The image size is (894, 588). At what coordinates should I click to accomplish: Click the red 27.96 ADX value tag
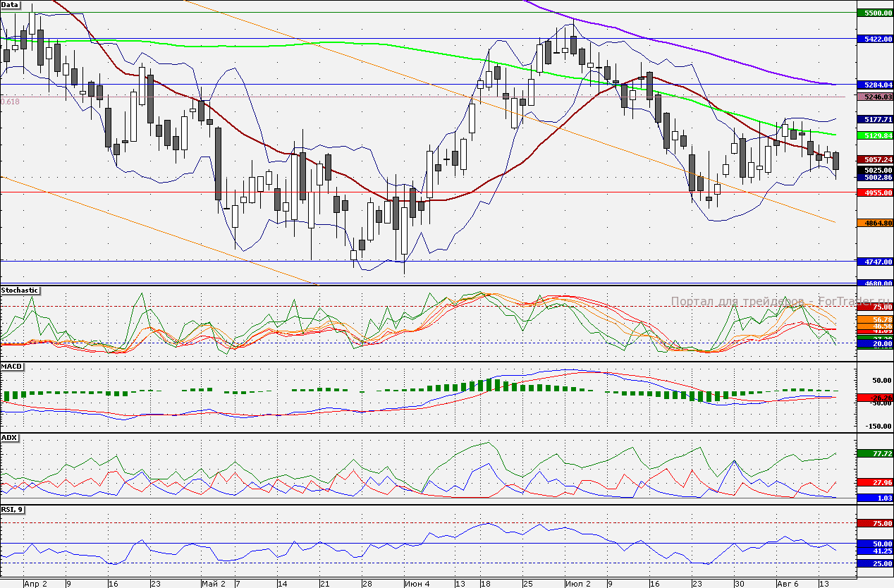874,483
